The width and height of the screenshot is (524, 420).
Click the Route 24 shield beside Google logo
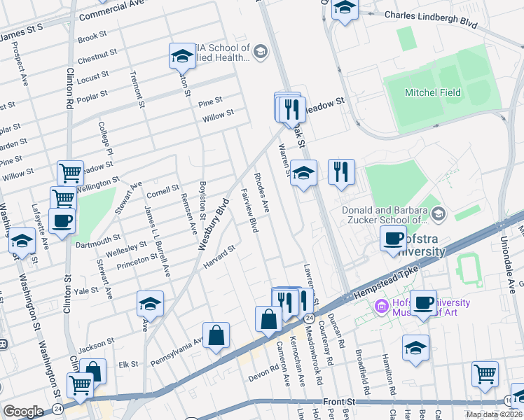[58, 409]
